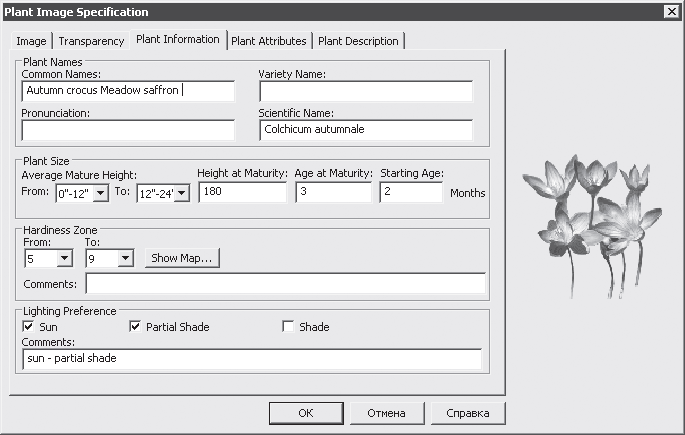
Task: Click the Height at Maturity field
Action: point(242,192)
